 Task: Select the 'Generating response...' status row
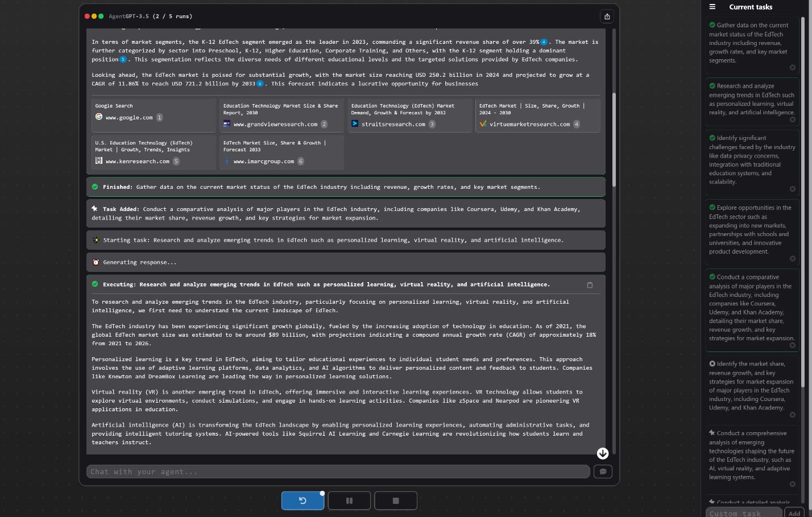(x=346, y=262)
